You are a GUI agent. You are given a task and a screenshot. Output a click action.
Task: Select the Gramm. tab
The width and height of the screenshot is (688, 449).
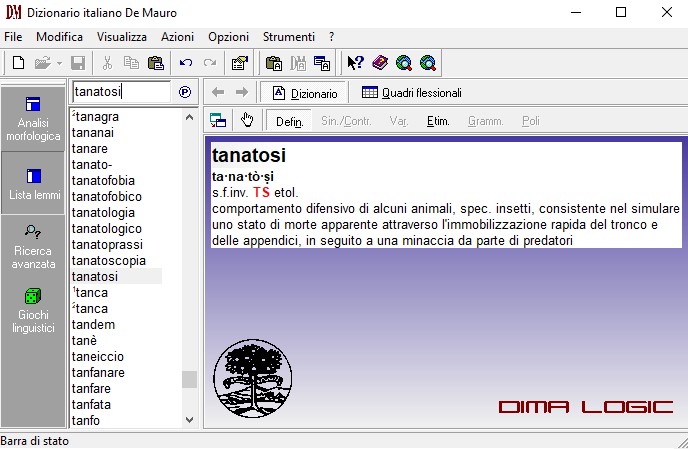[x=485, y=121]
